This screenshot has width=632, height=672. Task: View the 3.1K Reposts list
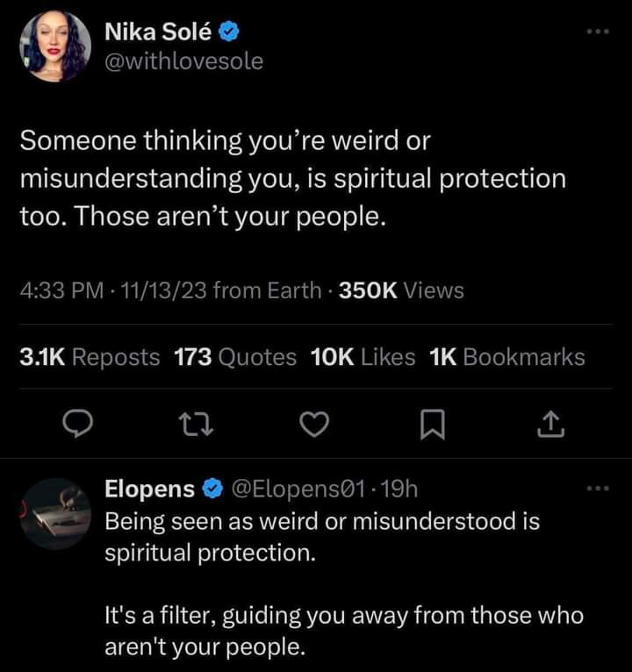tap(90, 357)
